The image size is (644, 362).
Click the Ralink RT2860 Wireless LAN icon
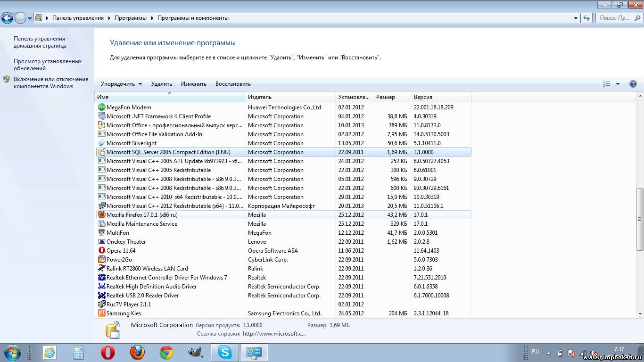point(101,269)
